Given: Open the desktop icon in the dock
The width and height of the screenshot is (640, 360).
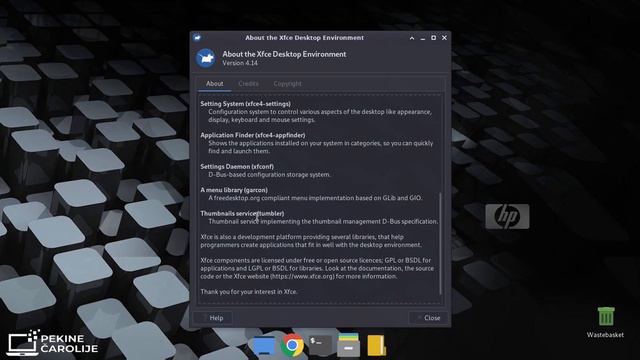Looking at the screenshot, I should [263, 345].
